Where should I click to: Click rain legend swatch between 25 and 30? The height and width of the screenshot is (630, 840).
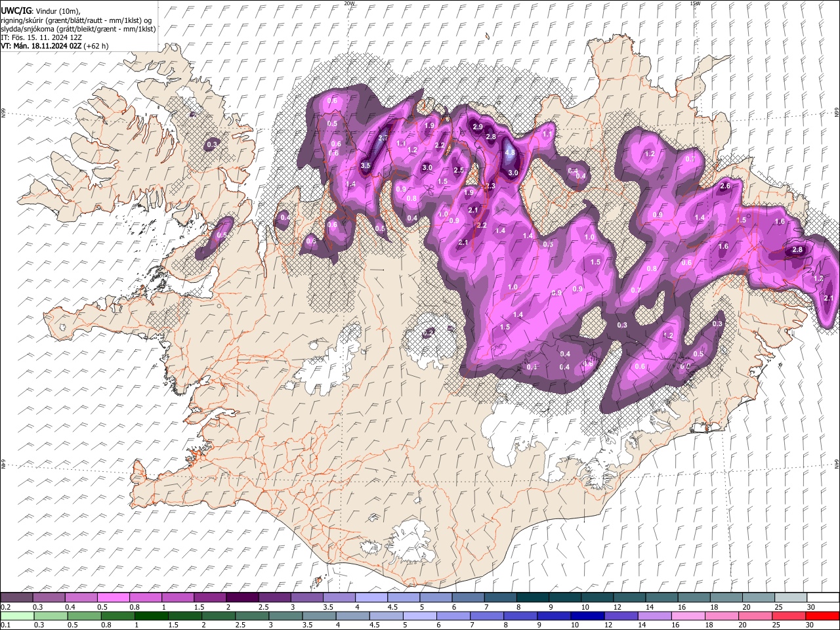pyautogui.click(x=789, y=616)
